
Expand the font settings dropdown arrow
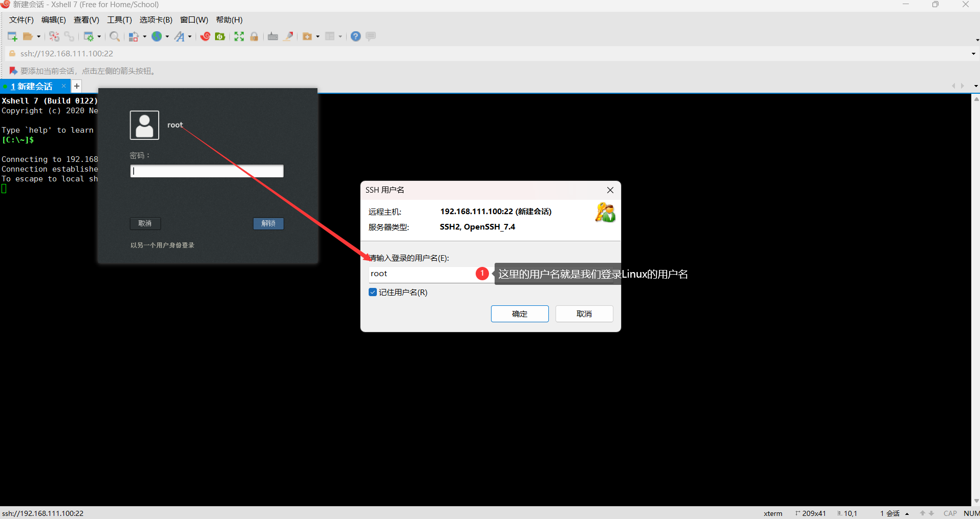coord(190,36)
